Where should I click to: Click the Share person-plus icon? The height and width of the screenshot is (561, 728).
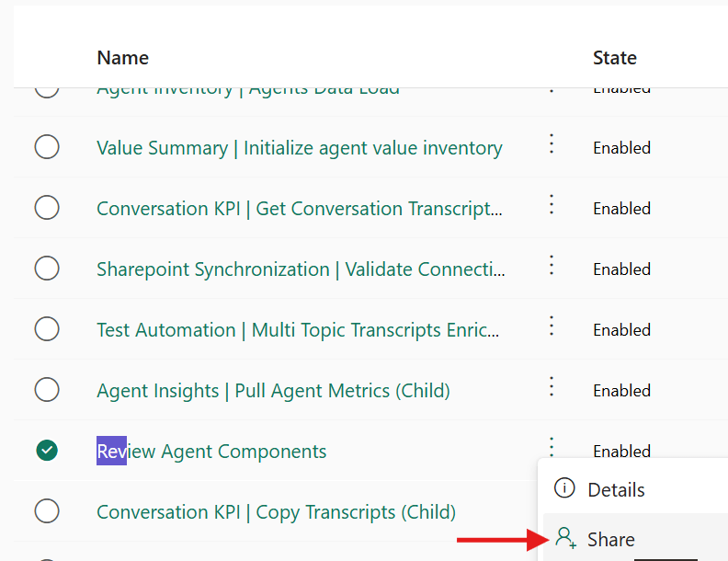click(x=565, y=538)
